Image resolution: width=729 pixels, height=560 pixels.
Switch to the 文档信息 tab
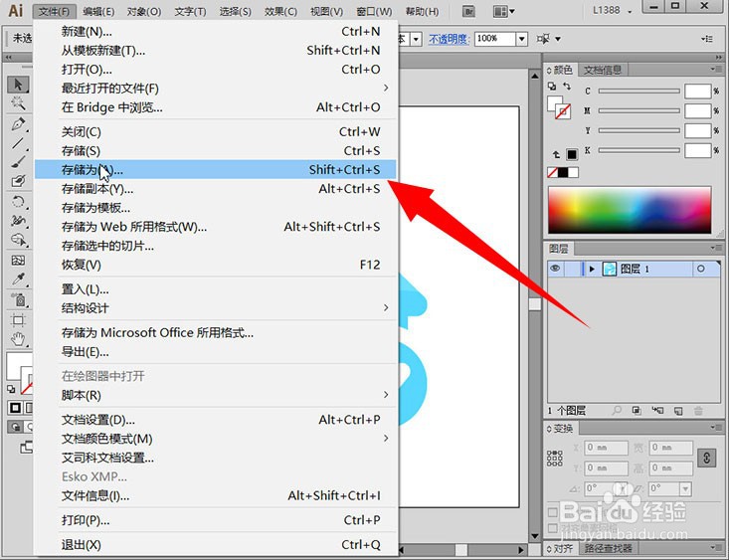(603, 70)
